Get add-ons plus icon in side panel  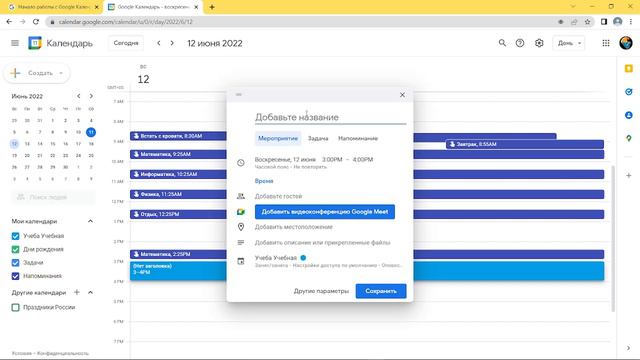[x=629, y=176]
